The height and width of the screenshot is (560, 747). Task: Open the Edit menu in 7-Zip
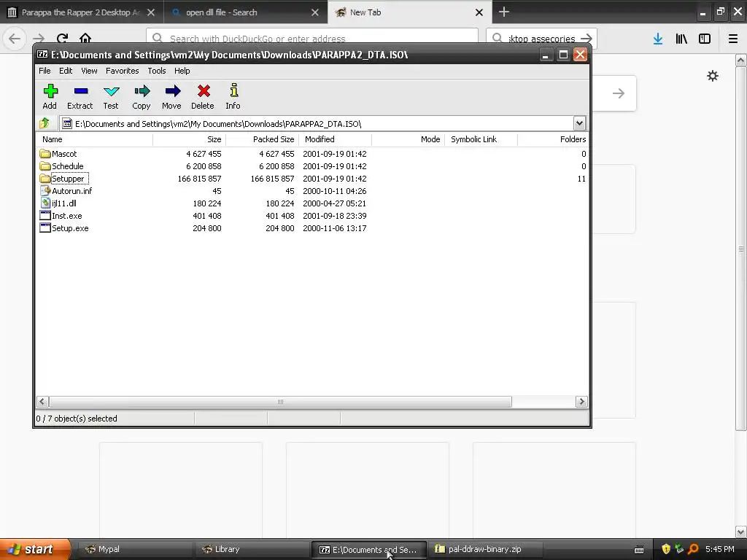tap(66, 71)
